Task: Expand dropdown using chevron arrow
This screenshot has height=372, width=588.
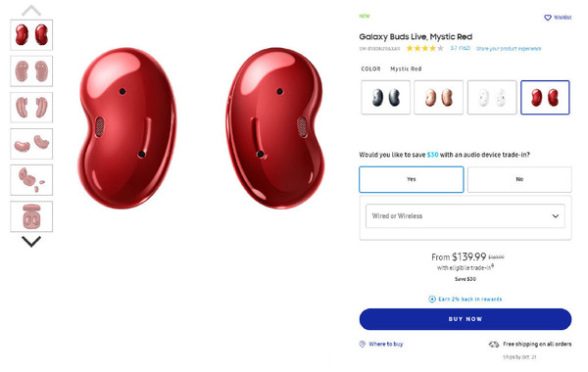Action: 556,216
